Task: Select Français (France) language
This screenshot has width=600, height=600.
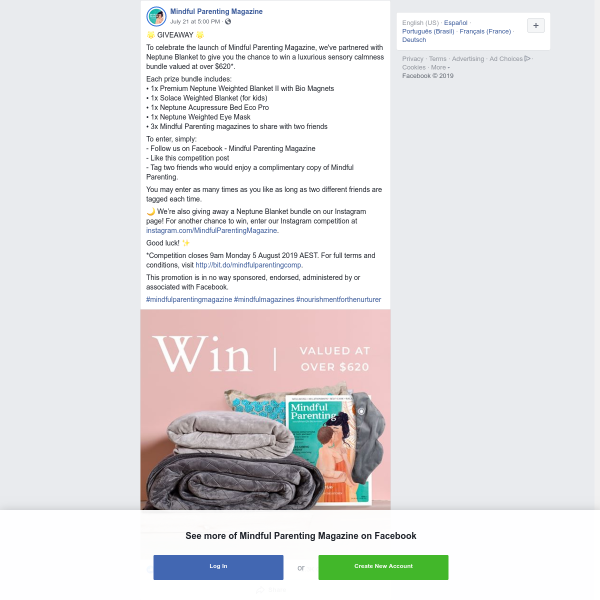Action: [485, 31]
